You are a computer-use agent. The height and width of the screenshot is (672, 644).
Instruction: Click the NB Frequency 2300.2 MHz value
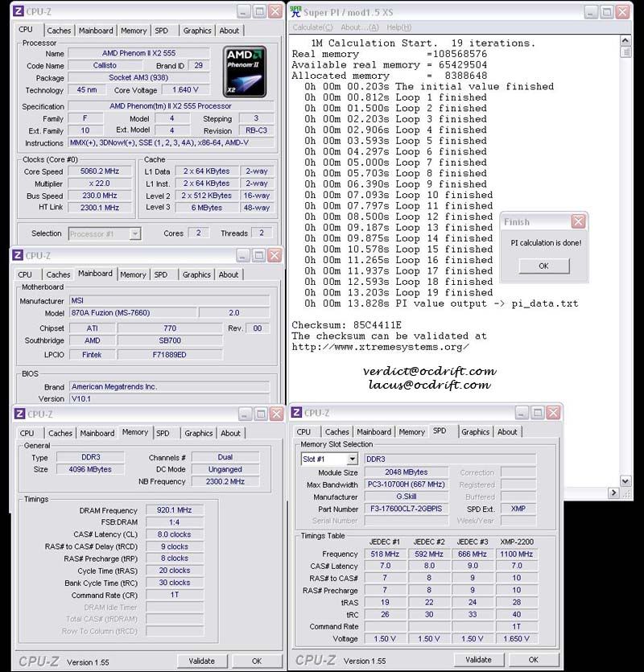click(225, 481)
